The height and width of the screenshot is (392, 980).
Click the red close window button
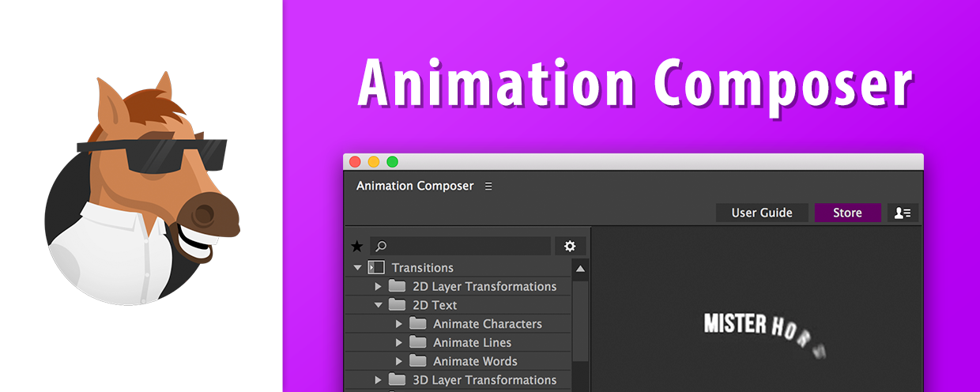[355, 161]
